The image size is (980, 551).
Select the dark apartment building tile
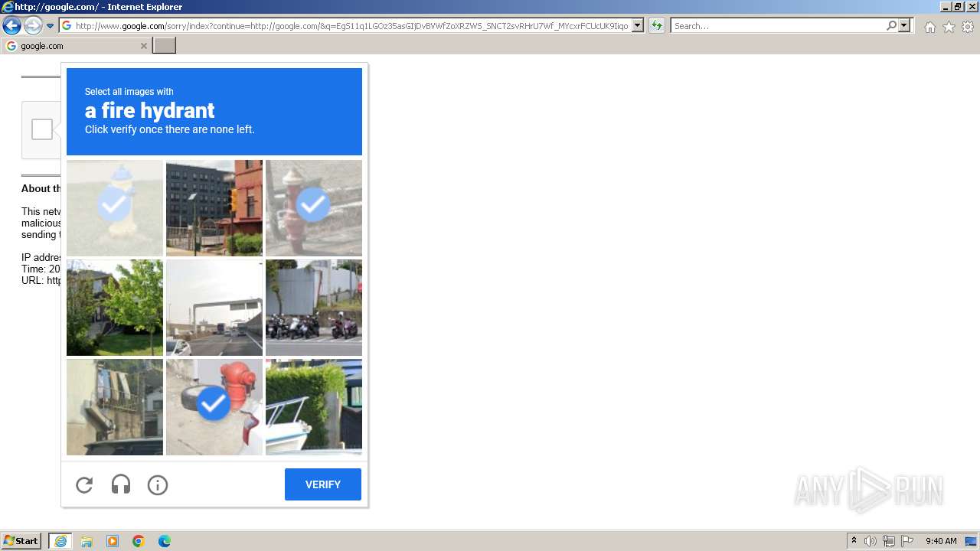(214, 208)
